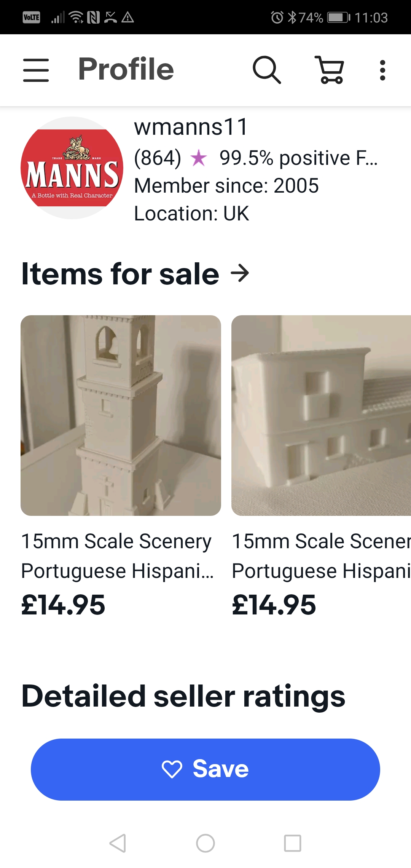411x868 pixels.
Task: Tap the Android recent apps square
Action: coord(293,843)
